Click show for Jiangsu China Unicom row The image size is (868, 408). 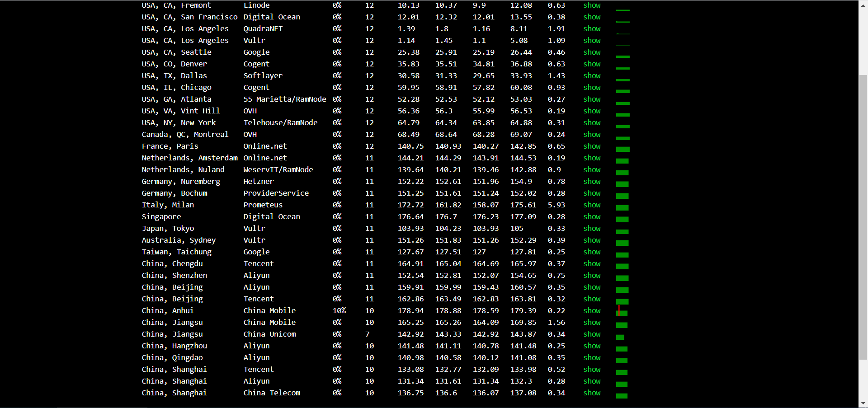click(x=592, y=334)
